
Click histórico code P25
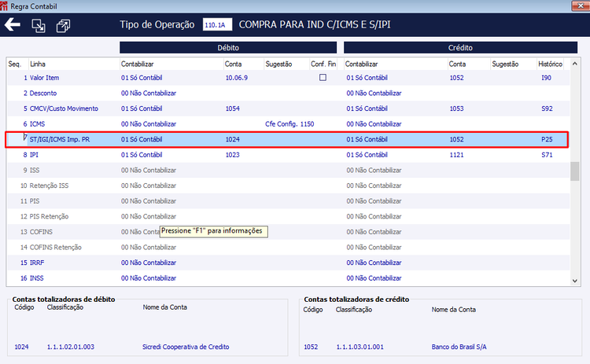(x=547, y=139)
